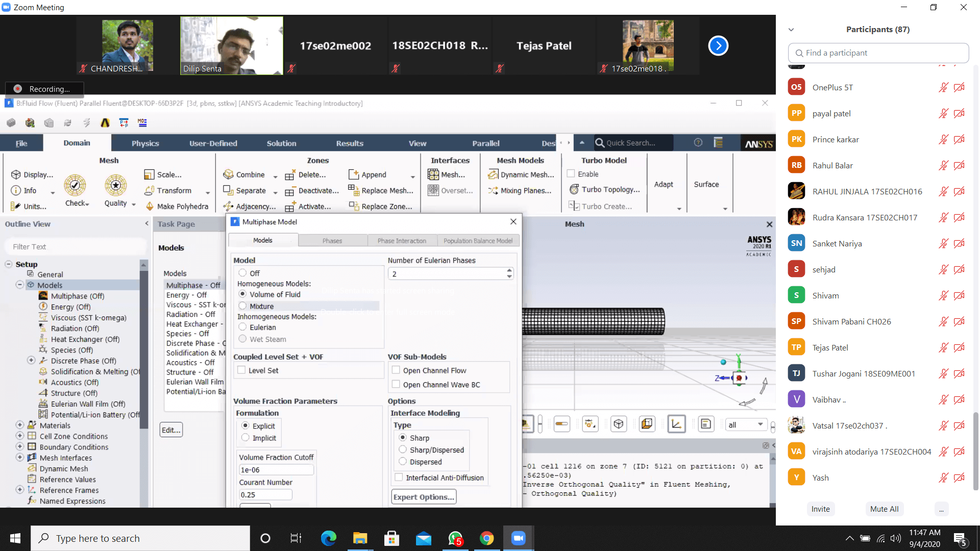Click the Turbo Topology icon
The image size is (980, 551).
point(574,189)
